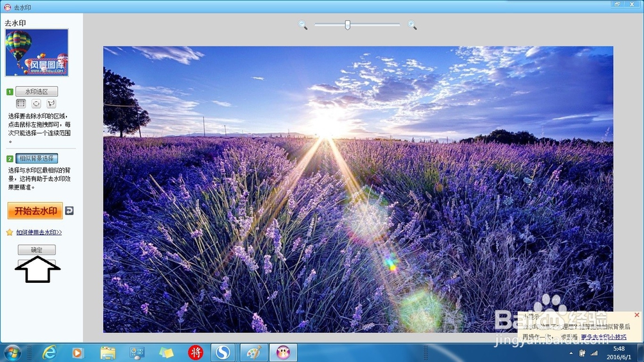Screen dimensions: 644x362
Task: Open the 如何使用去水印>> help link
Action: point(39,232)
